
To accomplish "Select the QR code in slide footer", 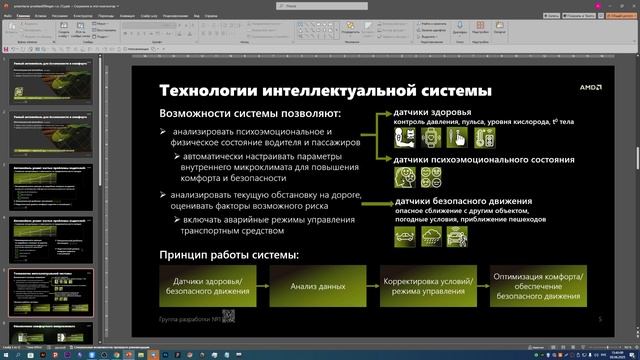I will click(228, 316).
